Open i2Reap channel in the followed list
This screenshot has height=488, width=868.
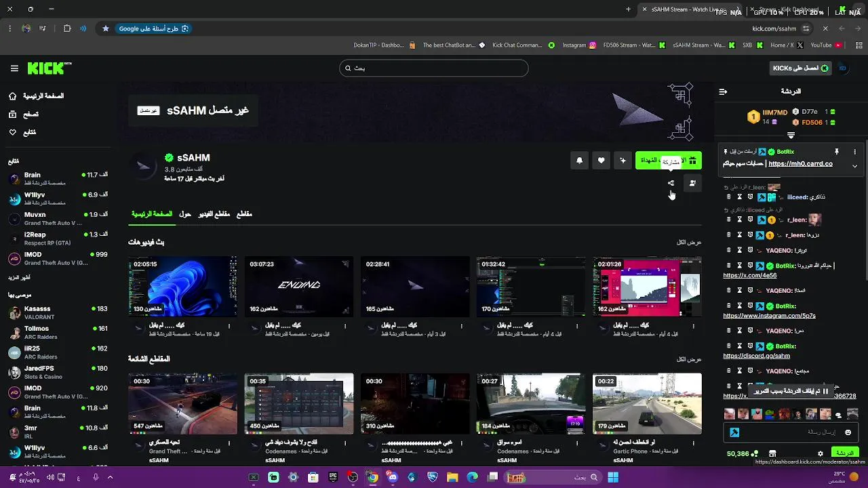coord(58,238)
